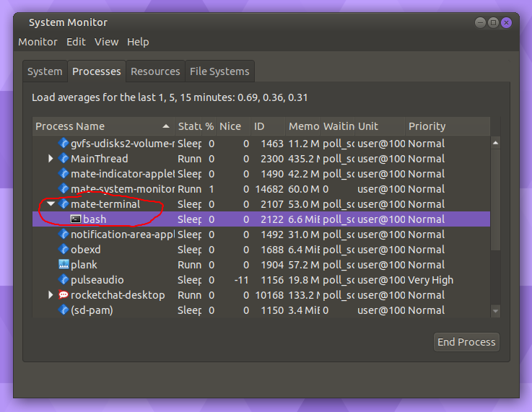Select the obexd process name
This screenshot has height=412, width=532.
(85, 250)
